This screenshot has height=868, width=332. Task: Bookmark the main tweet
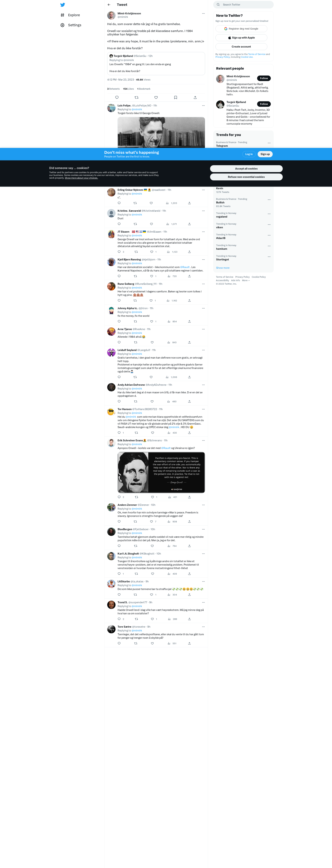pos(176,97)
